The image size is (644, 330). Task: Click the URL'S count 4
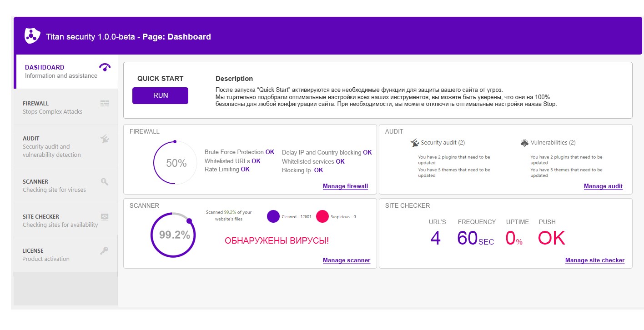pyautogui.click(x=436, y=238)
